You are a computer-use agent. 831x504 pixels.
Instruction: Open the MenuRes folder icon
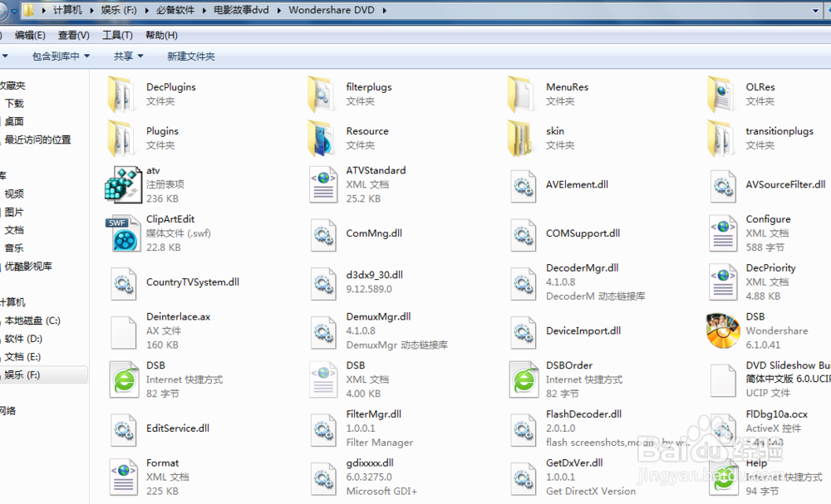pos(520,95)
